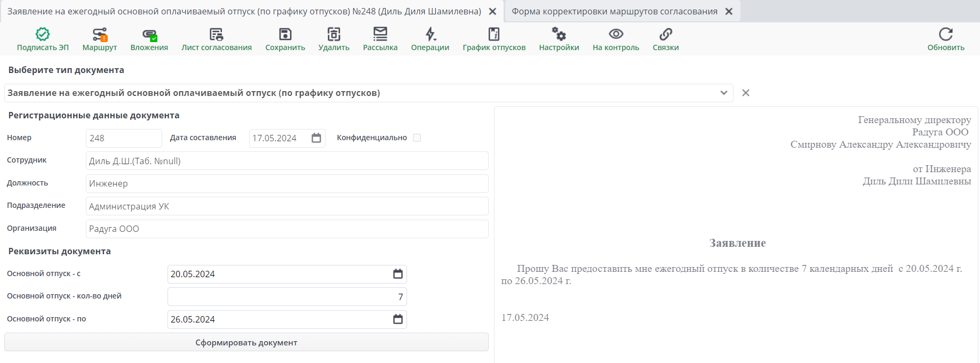Open Связи links icon
Viewport: 980px width, 363px height.
(666, 34)
